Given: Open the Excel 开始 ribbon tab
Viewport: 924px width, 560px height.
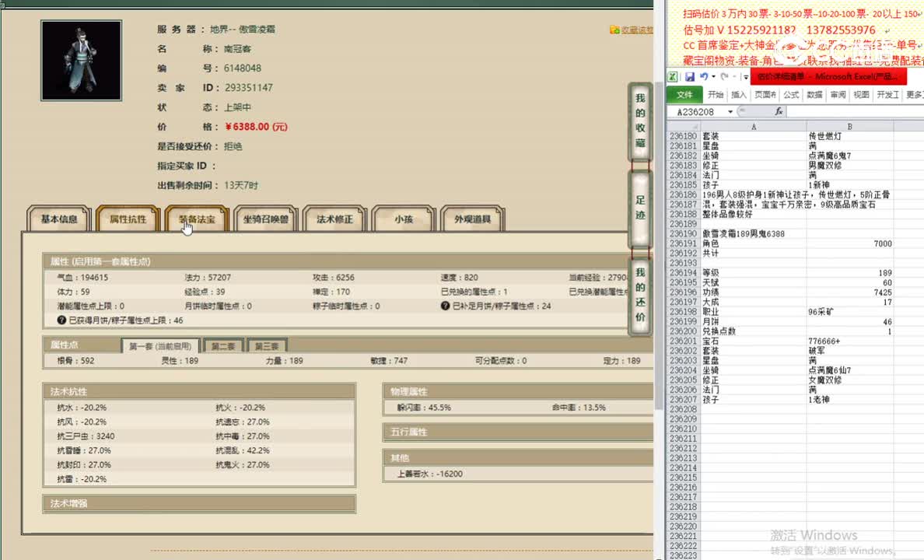Looking at the screenshot, I should point(716,94).
